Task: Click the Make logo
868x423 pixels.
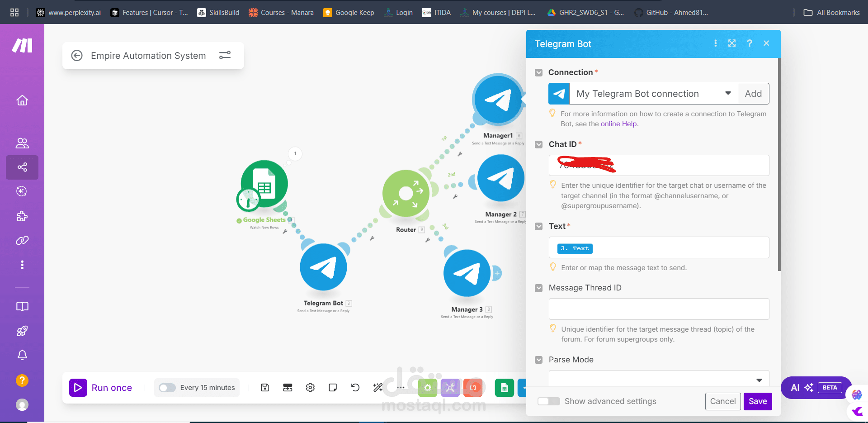Action: 22,45
